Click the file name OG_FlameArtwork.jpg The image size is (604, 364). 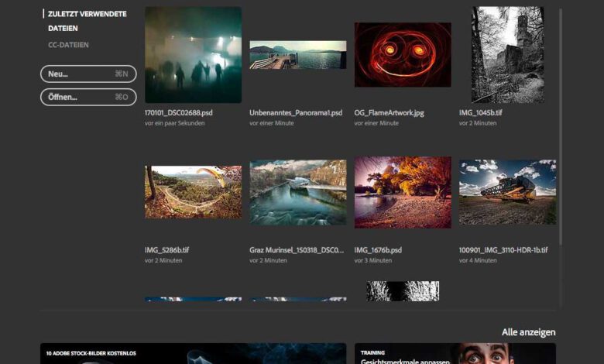pyautogui.click(x=389, y=113)
